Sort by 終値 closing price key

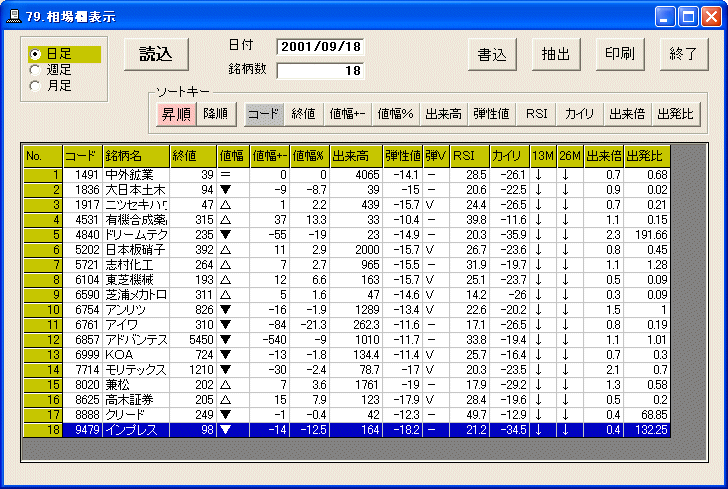pos(304,114)
